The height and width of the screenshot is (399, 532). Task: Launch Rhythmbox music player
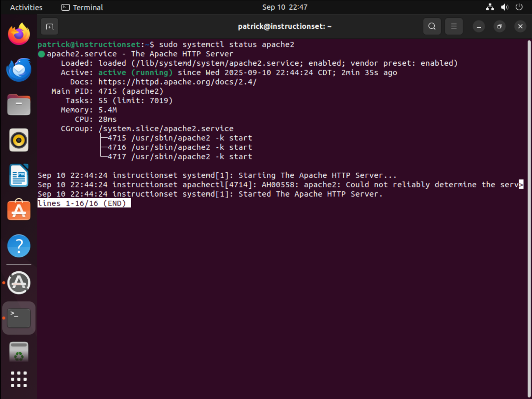(19, 140)
